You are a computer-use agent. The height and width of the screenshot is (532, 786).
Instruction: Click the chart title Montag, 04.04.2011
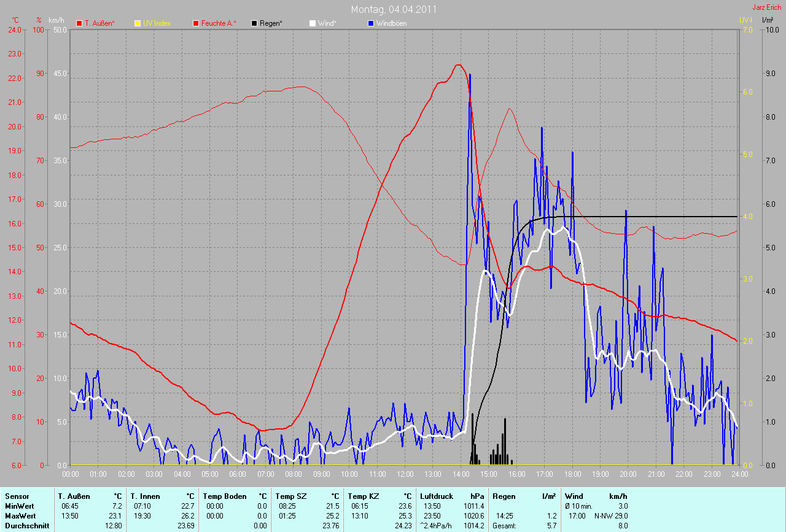(x=394, y=9)
